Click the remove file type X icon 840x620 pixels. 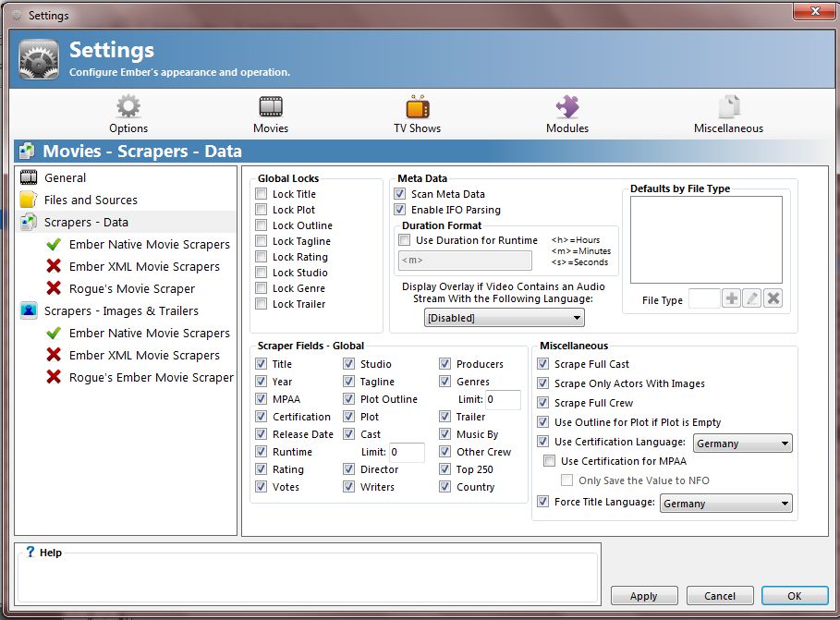point(773,298)
